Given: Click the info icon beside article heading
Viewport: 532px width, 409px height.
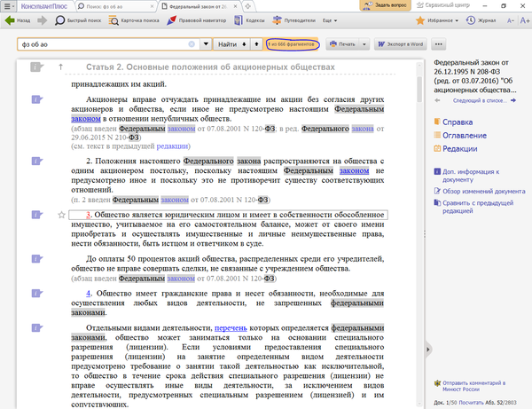Looking at the screenshot, I should coord(36,67).
